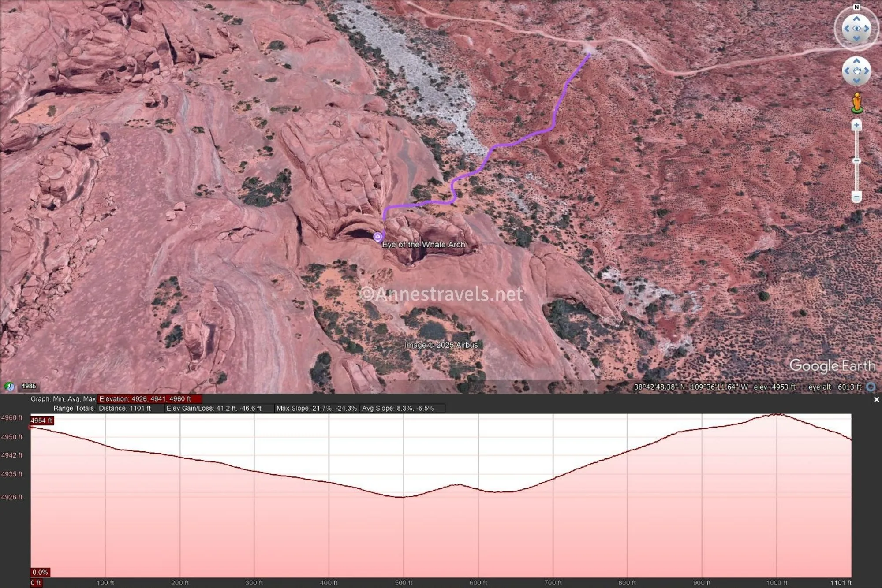
Task: Toggle the Max Slope stat box
Action: (x=316, y=409)
